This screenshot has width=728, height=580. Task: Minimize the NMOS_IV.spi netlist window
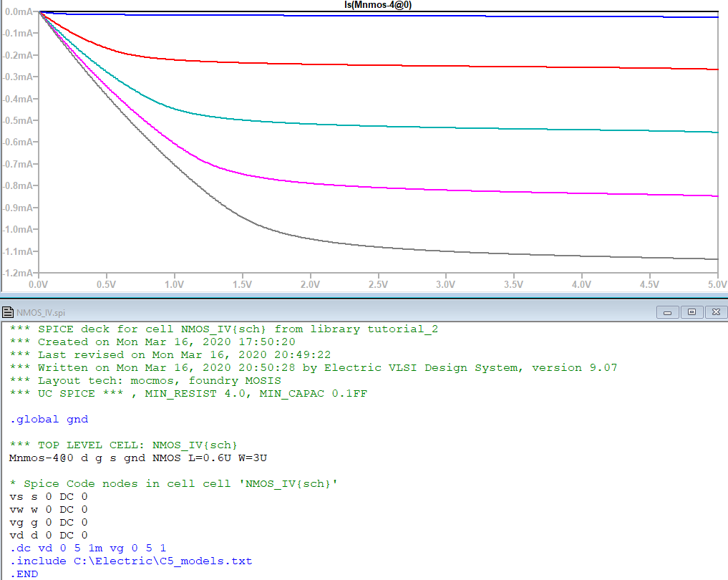coord(669,312)
